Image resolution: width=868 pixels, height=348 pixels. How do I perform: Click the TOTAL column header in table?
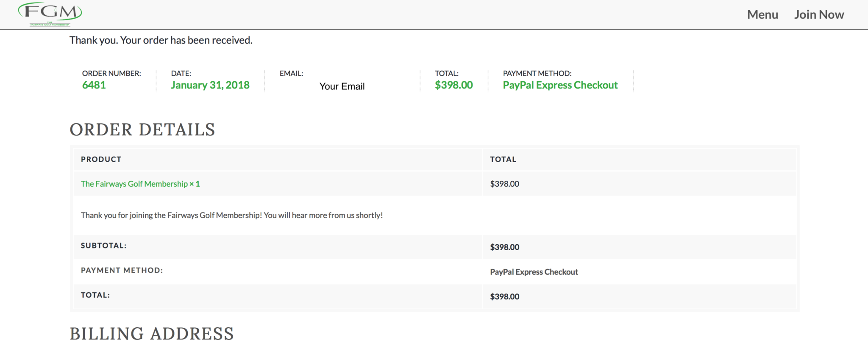pyautogui.click(x=503, y=159)
